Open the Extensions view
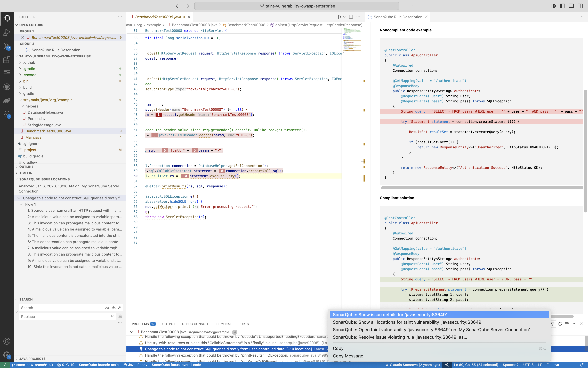 [x=7, y=60]
